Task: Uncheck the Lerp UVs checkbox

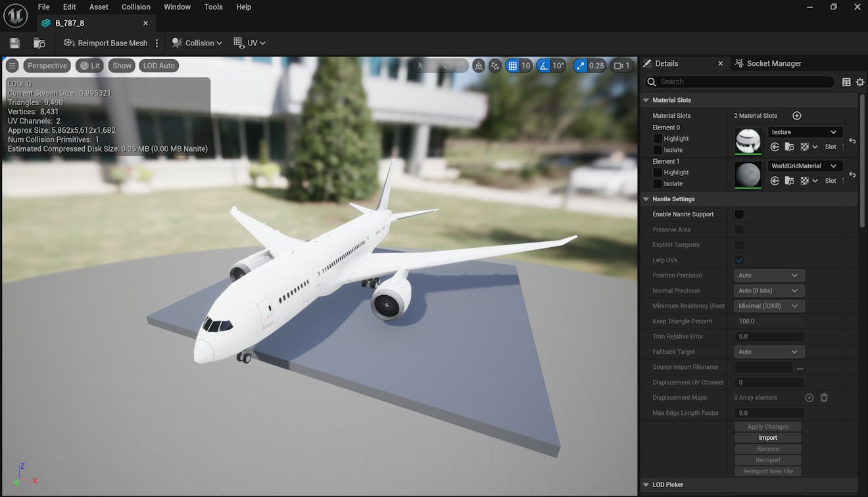Action: coord(739,260)
